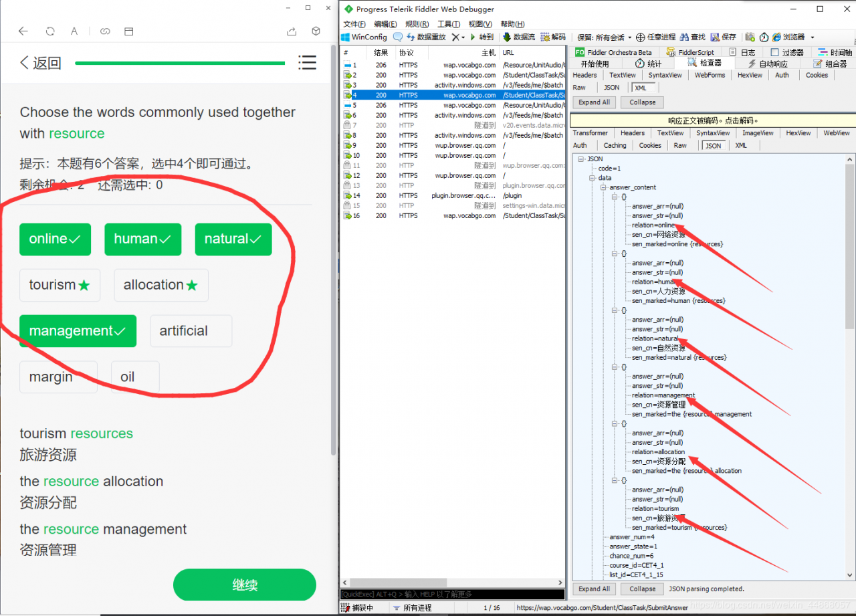Select the 'oil' answer option
The image size is (856, 616).
pos(135,377)
